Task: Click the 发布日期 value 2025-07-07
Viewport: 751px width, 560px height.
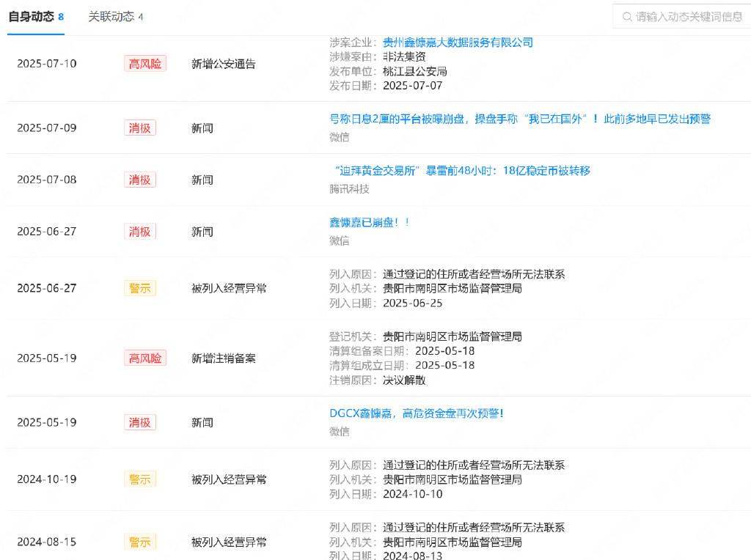Action: (412, 86)
